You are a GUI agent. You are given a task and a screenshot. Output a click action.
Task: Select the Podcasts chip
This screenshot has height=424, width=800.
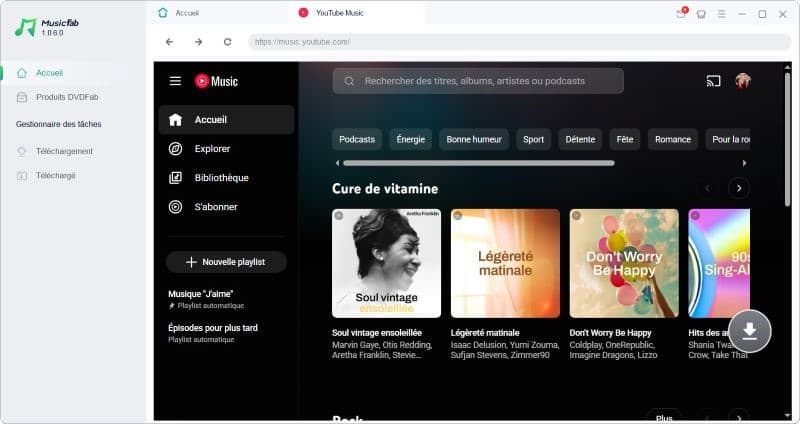coord(357,139)
